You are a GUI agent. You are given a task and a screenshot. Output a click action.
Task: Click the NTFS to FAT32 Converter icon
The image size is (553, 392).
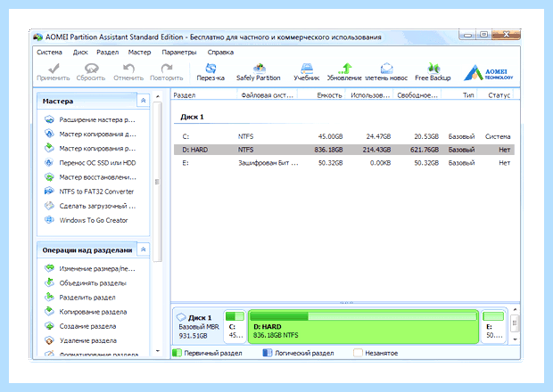pyautogui.click(x=49, y=192)
